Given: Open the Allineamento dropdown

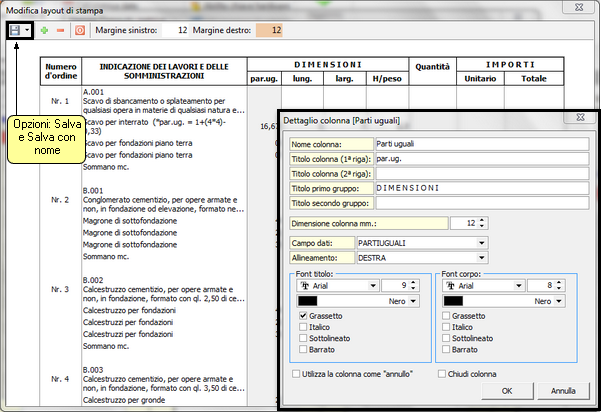Looking at the screenshot, I should click(x=482, y=257).
